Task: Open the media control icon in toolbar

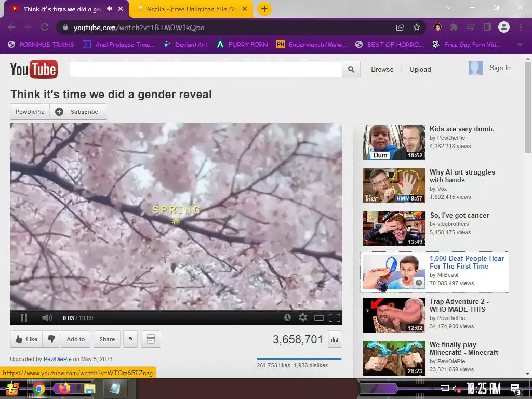Action: (x=470, y=27)
